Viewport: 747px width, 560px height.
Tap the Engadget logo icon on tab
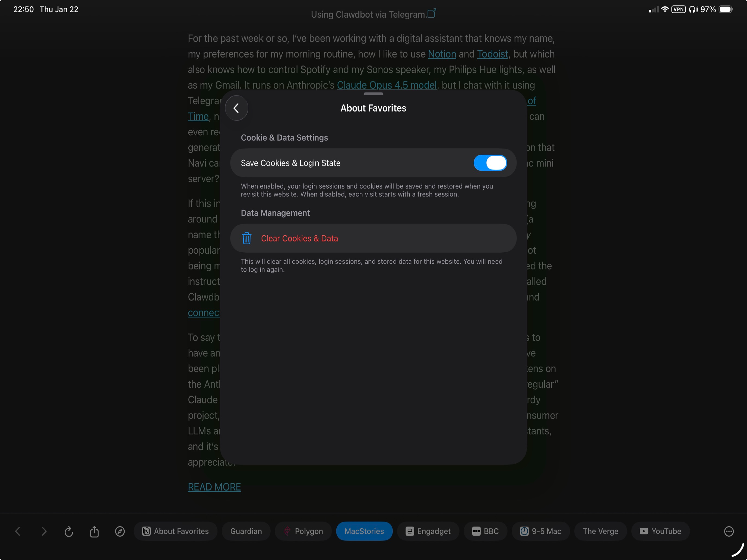(x=409, y=531)
